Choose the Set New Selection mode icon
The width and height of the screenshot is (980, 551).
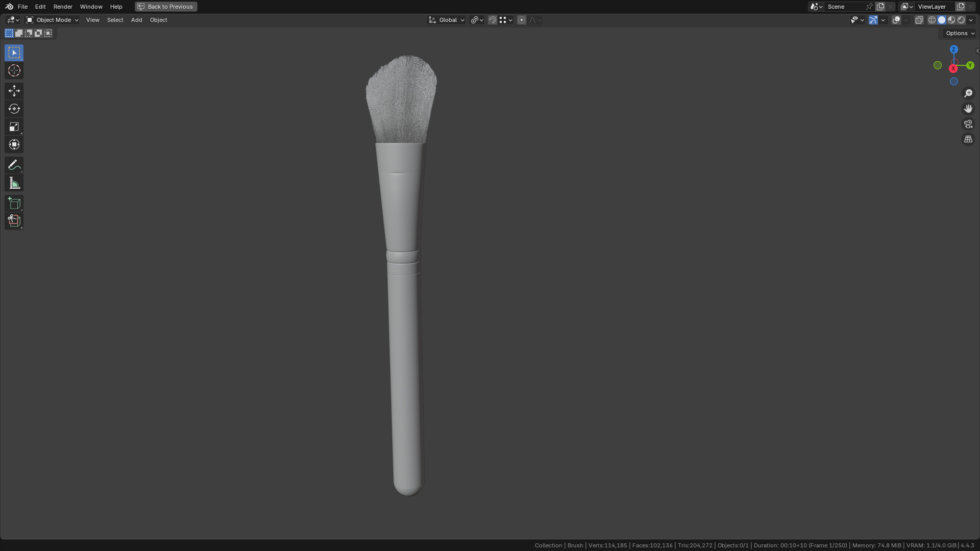coord(9,33)
